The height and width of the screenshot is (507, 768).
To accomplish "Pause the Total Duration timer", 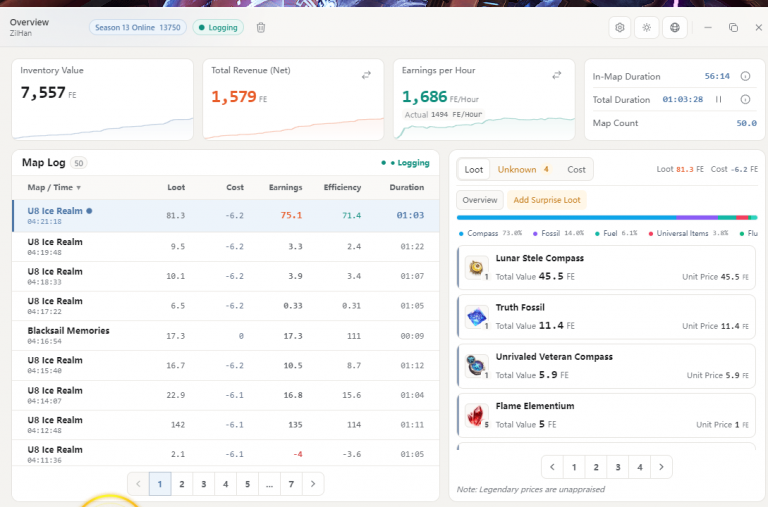I will 719,99.
